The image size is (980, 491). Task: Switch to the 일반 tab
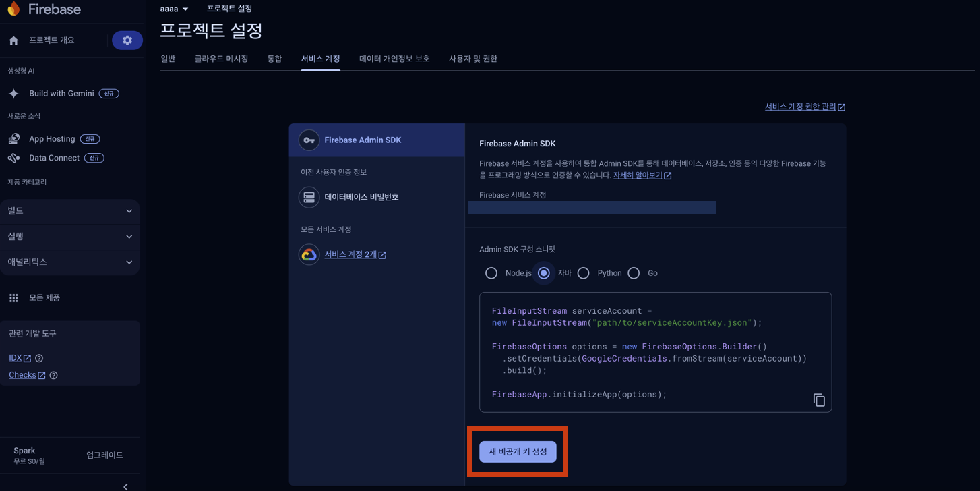[168, 59]
